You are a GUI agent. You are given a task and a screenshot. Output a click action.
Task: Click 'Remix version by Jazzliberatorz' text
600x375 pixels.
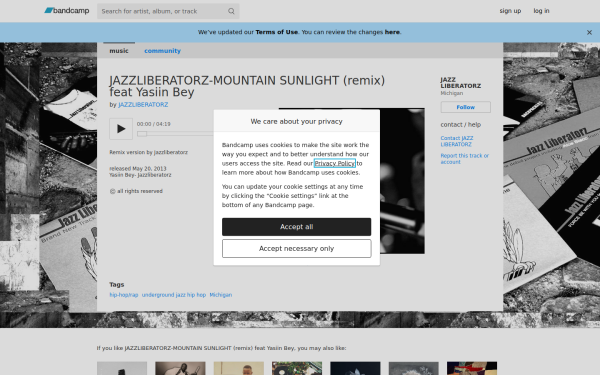pos(148,152)
